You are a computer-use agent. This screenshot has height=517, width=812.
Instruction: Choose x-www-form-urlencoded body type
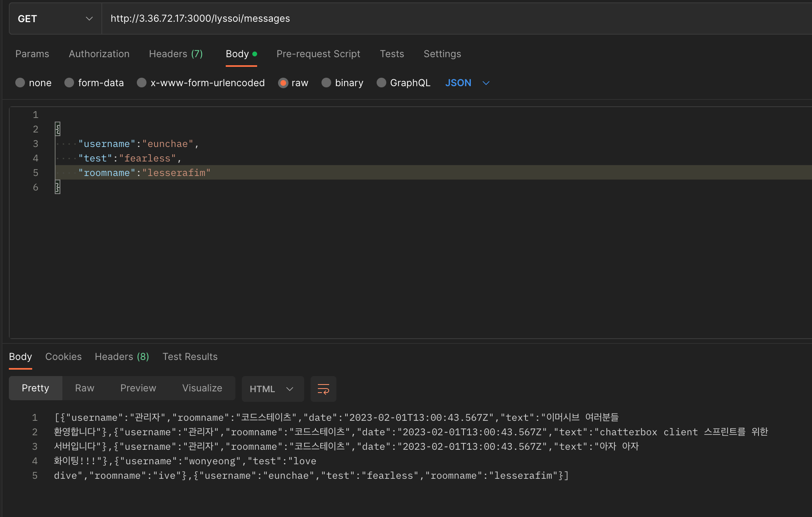pyautogui.click(x=142, y=83)
